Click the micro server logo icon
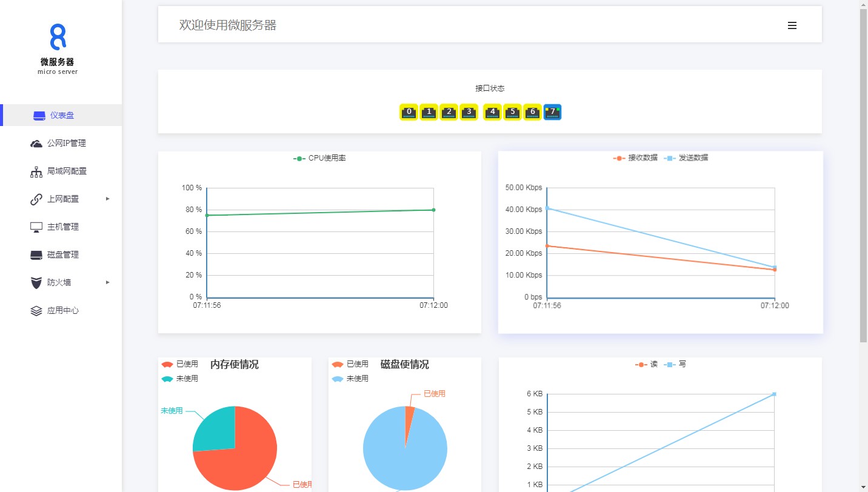This screenshot has width=868, height=492. [x=58, y=37]
